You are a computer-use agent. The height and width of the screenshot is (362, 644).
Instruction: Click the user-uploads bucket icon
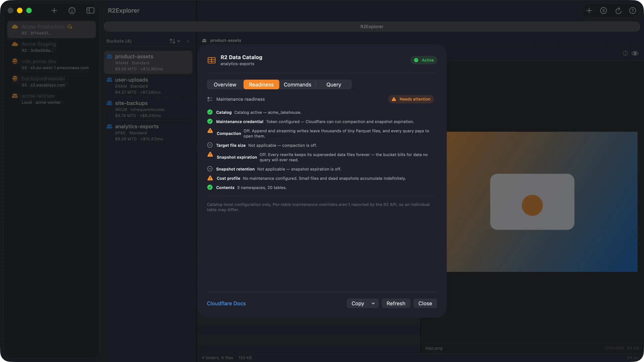coord(109,80)
